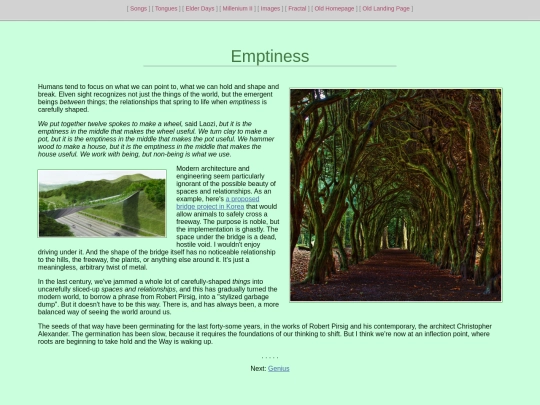
Task: Navigate to the Fractal page
Action: (297, 9)
